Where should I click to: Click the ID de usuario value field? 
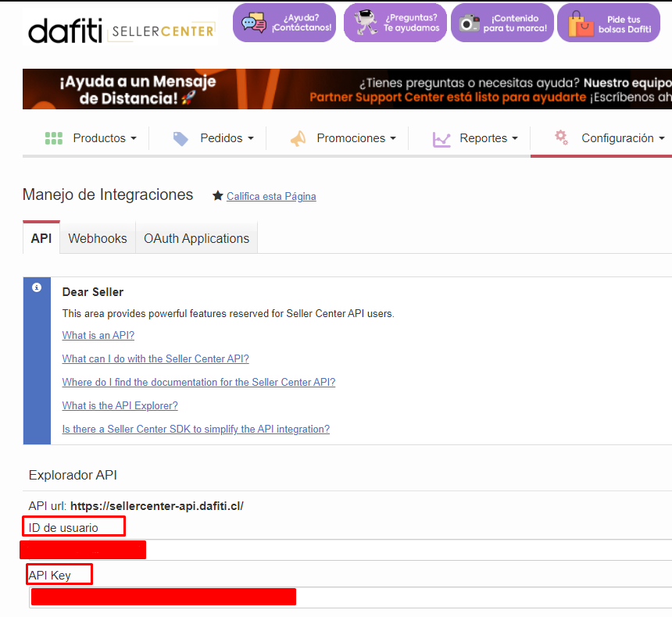351,550
